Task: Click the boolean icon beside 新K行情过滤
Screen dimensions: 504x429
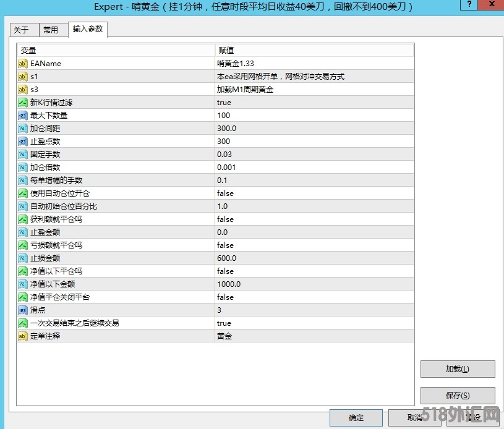Action: click(x=23, y=103)
